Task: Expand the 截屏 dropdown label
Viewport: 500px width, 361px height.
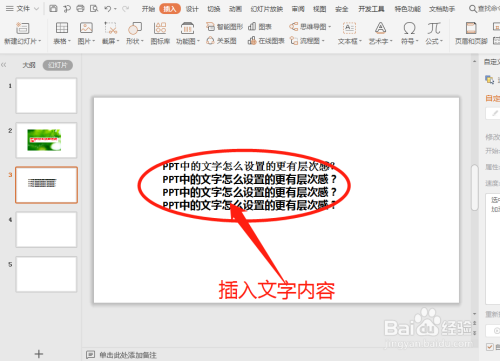Action: 111,41
